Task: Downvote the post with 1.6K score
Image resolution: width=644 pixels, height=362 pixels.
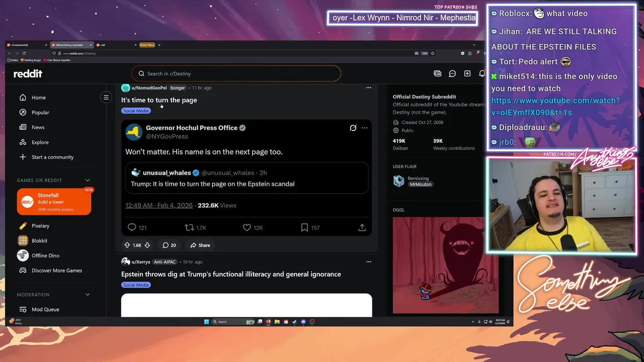Action: [x=147, y=245]
